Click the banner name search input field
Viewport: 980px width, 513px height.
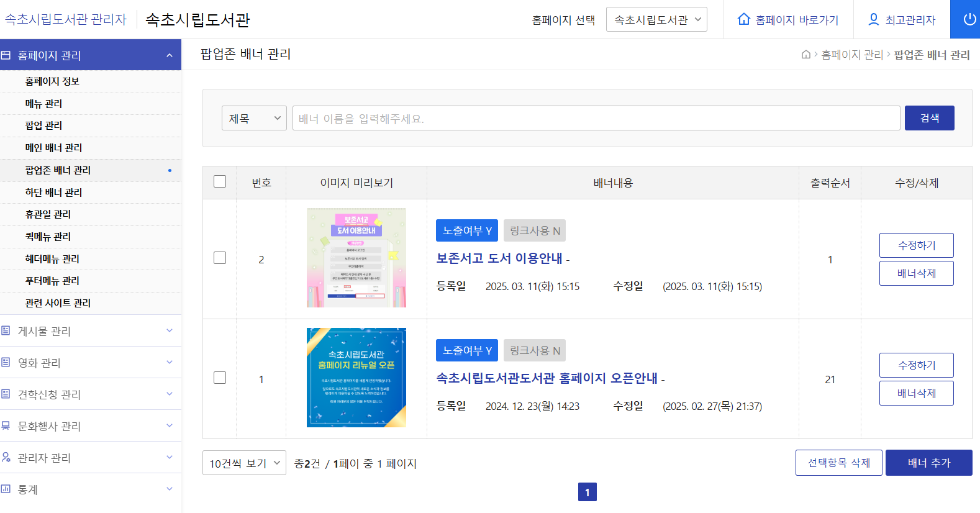596,118
